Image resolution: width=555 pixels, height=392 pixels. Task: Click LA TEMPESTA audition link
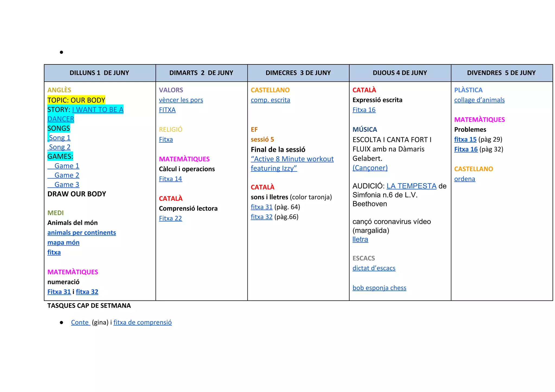[411, 186]
